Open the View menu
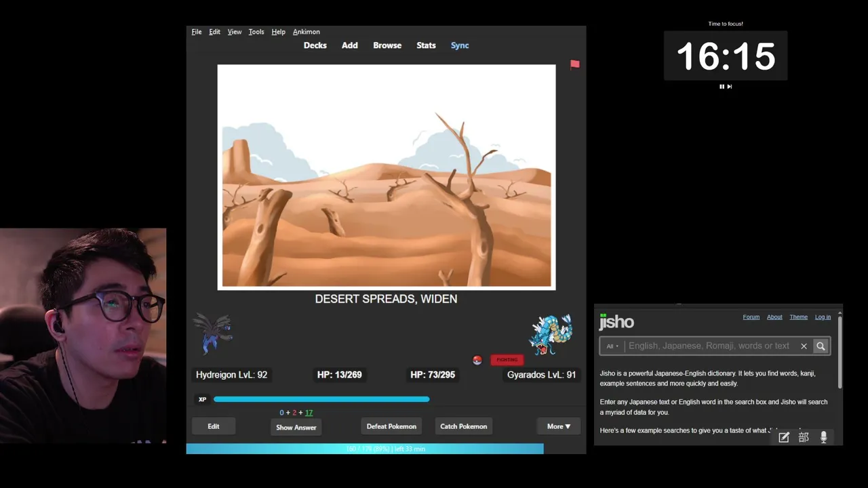This screenshot has height=488, width=868. pos(235,32)
